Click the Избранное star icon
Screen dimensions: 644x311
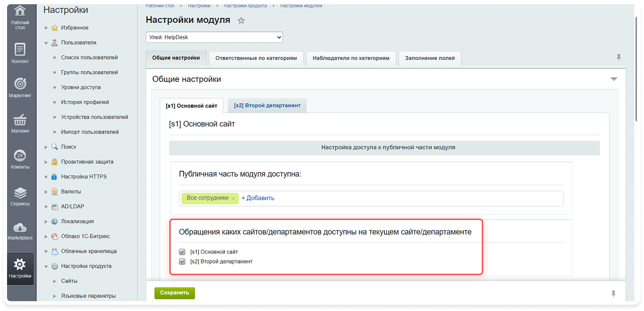55,28
